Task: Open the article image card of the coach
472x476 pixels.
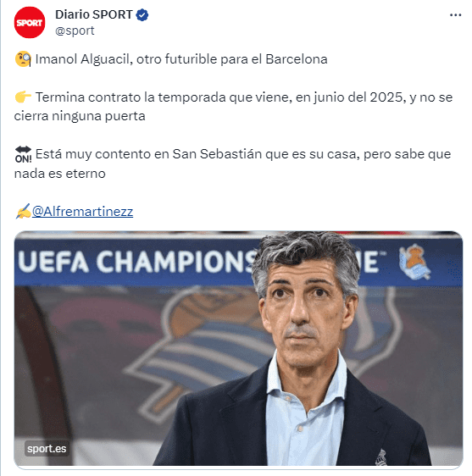Action: tap(238, 348)
